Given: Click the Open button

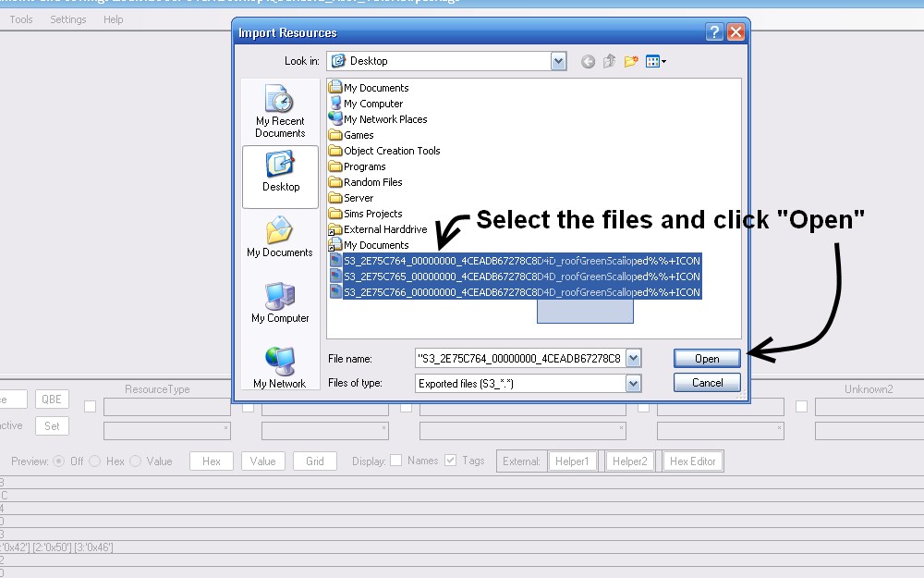Looking at the screenshot, I should (x=707, y=359).
